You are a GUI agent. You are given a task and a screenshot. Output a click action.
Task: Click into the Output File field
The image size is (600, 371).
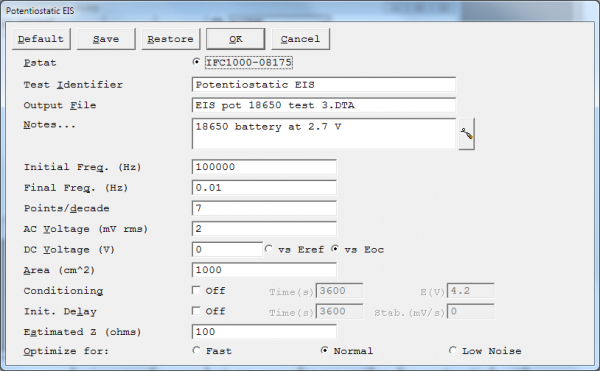point(324,105)
